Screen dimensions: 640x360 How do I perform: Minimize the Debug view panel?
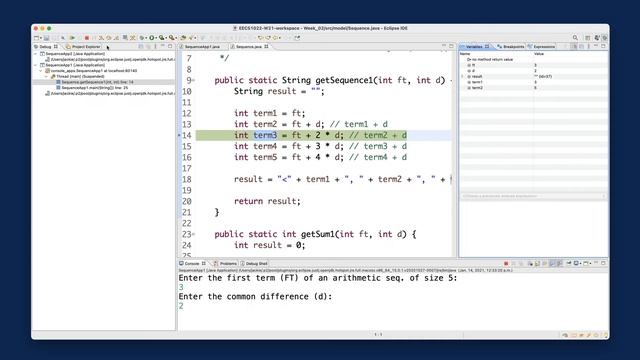162,46
